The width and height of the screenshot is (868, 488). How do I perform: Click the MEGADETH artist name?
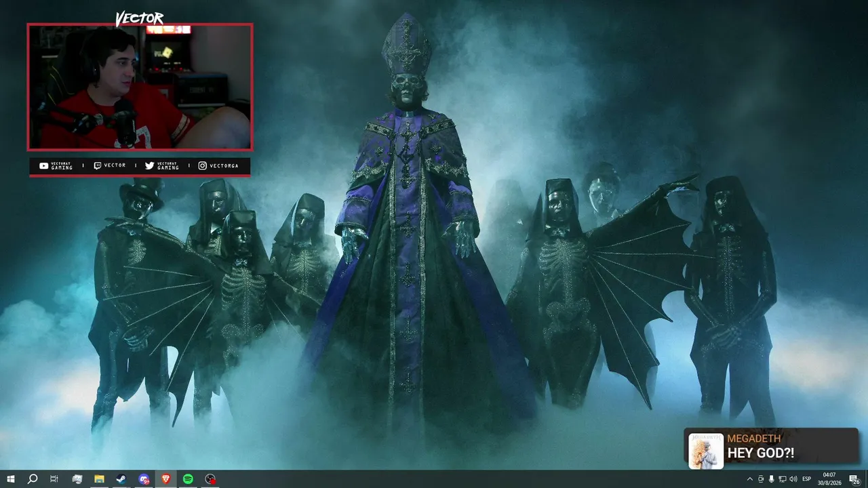click(754, 439)
